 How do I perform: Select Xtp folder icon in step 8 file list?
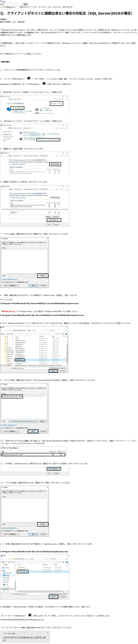point(16,339)
